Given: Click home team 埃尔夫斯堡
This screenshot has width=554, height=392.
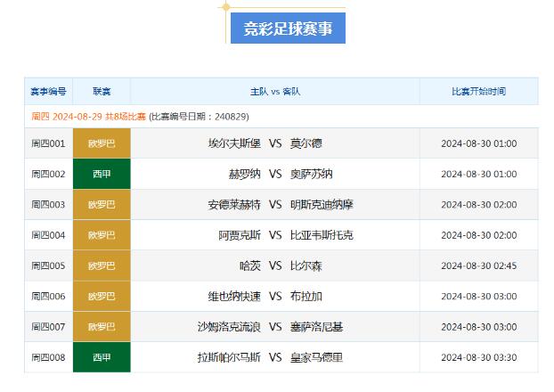Looking at the screenshot, I should [234, 143].
